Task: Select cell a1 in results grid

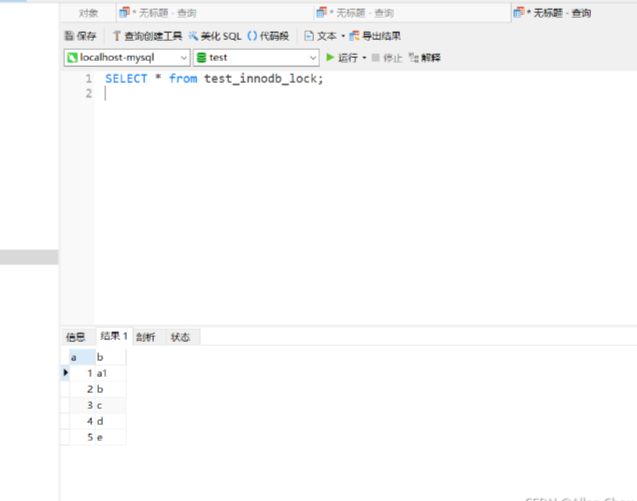Action: (x=110, y=373)
